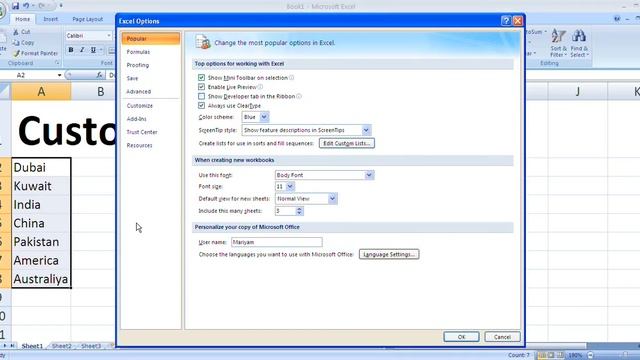640x360 pixels.
Task: Toggle Underline formatting button
Action: click(x=93, y=50)
